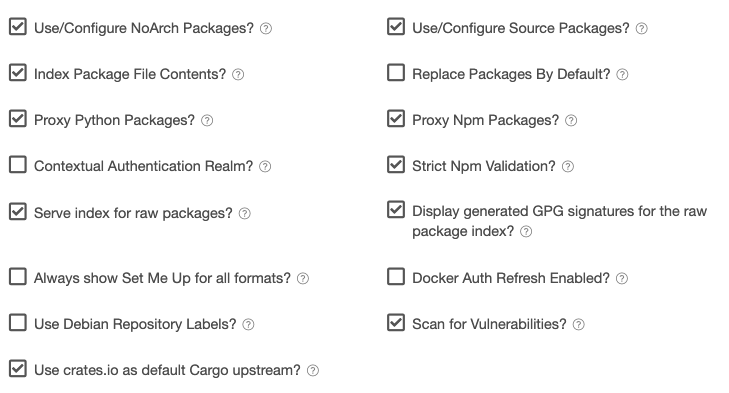Check Contextual Authentication Realm box

point(18,165)
